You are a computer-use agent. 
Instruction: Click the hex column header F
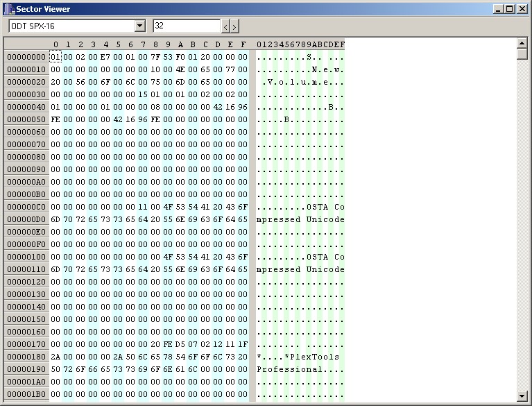tap(243, 44)
